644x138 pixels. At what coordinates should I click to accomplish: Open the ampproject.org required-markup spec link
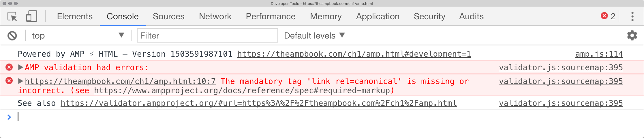pyautogui.click(x=242, y=91)
